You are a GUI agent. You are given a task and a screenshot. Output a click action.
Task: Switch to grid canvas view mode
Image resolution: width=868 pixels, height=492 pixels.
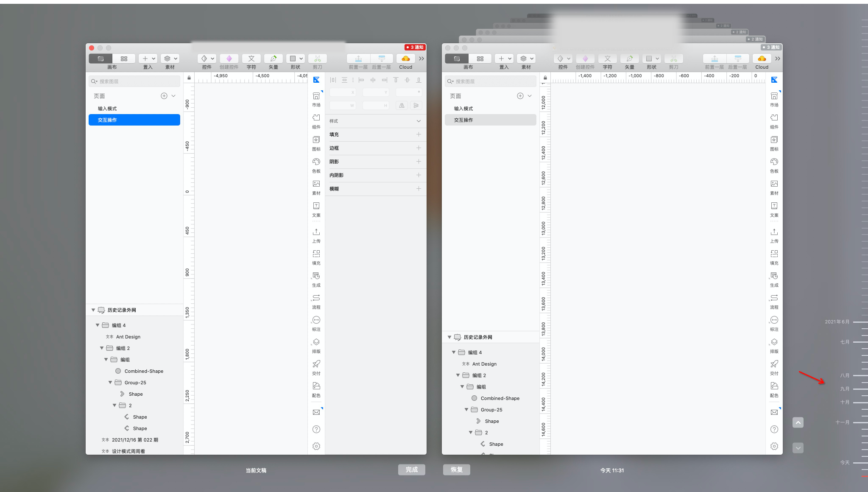[124, 59]
